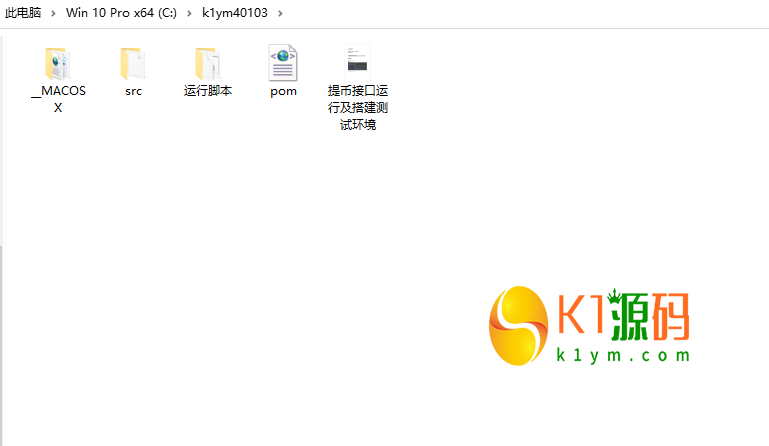The width and height of the screenshot is (769, 446).
Task: Select the _MACOSX folder icon
Action: [58, 64]
